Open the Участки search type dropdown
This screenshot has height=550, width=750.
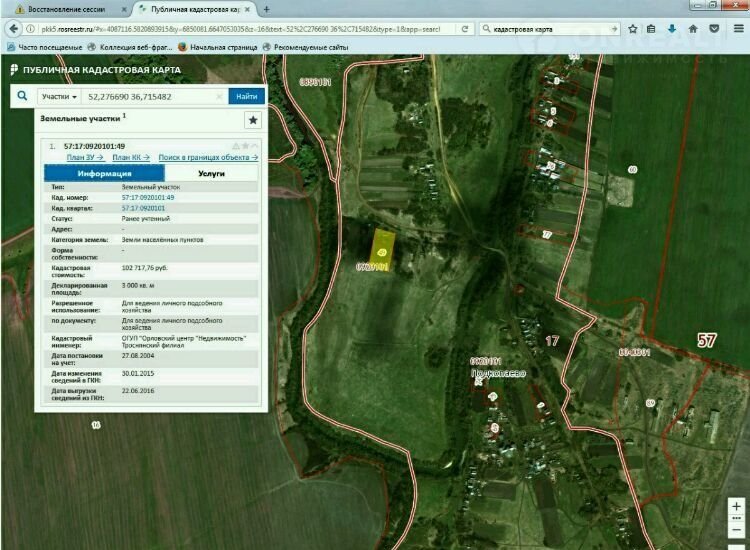(x=59, y=97)
